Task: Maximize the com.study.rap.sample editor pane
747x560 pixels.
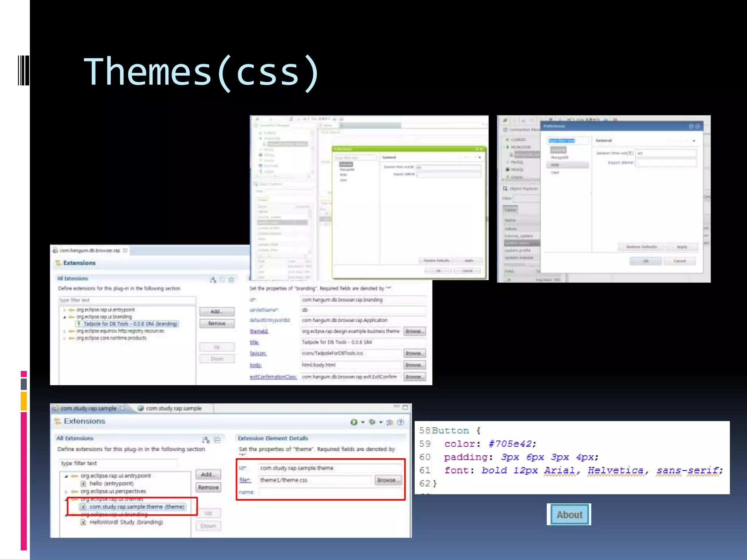Action: [405, 407]
